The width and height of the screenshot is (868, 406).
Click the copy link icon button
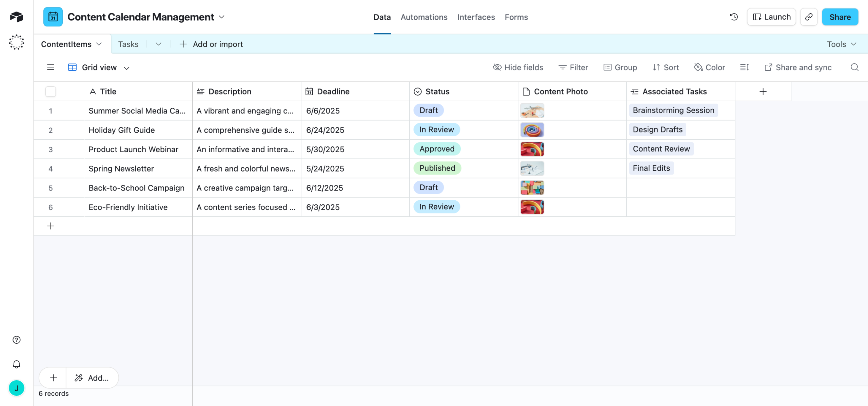pyautogui.click(x=809, y=17)
